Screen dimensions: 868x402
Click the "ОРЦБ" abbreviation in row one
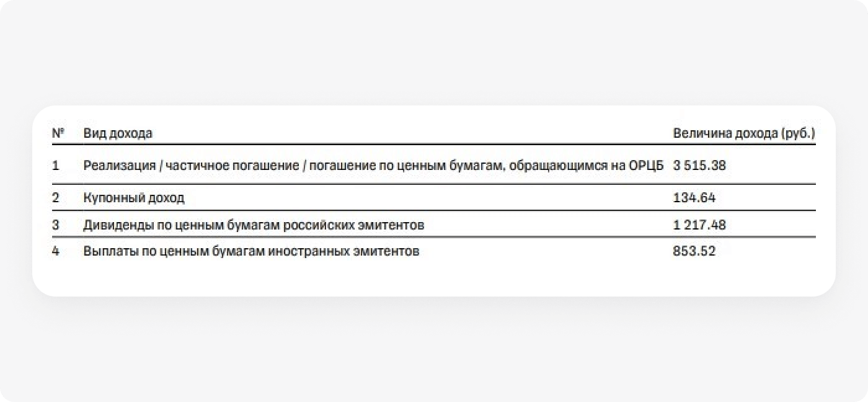[x=647, y=166]
